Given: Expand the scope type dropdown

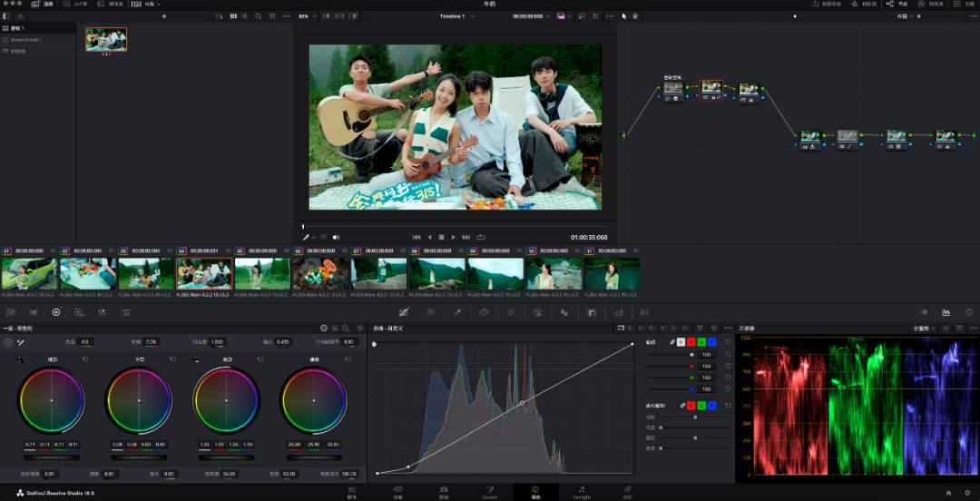Looking at the screenshot, I should 927,328.
